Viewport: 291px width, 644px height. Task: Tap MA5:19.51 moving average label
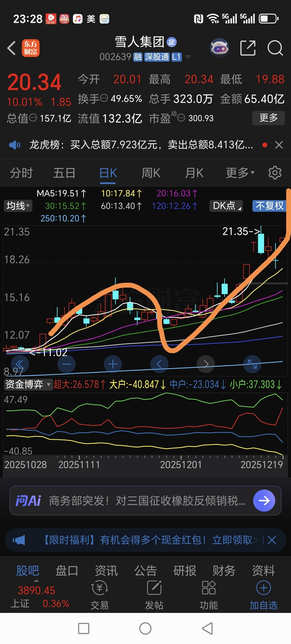coord(61,193)
